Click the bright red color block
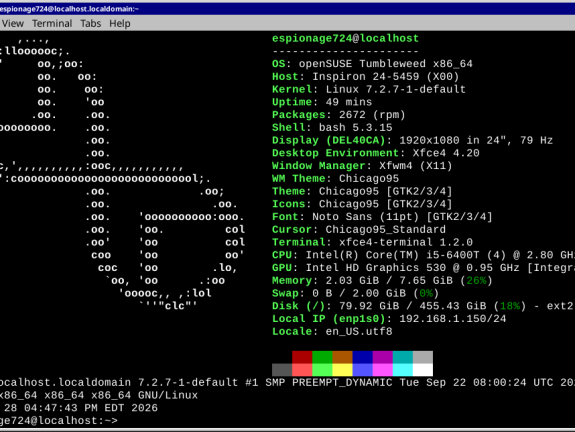Screen dimensions: 575x432 click(302, 370)
